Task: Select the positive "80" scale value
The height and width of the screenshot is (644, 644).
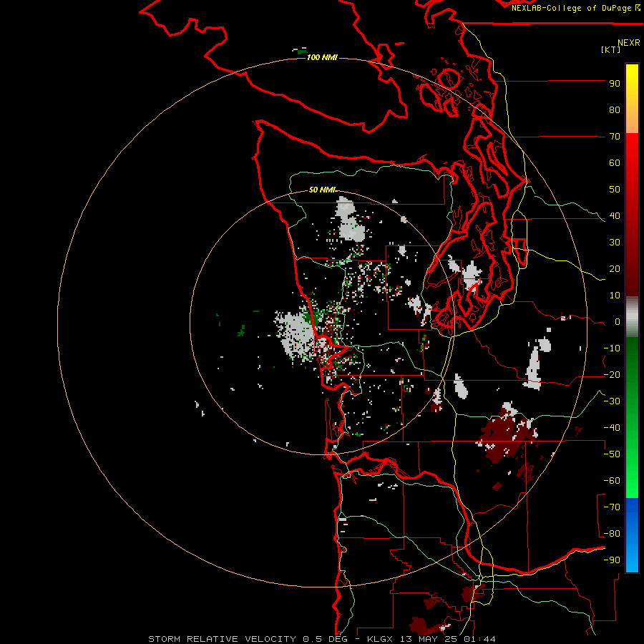Action: point(615,110)
